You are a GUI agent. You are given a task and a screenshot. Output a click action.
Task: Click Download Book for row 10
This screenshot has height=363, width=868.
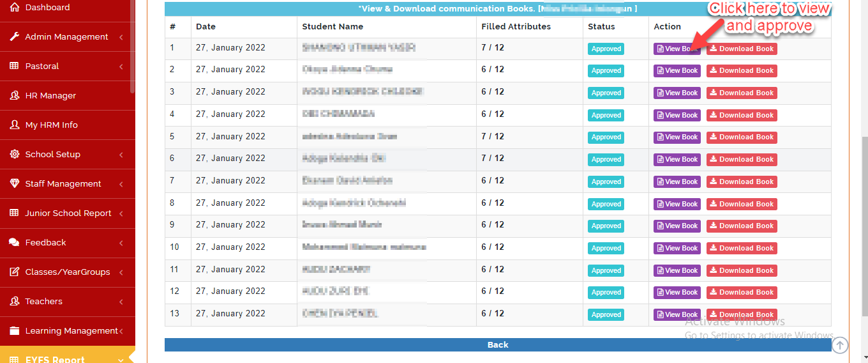tap(742, 249)
